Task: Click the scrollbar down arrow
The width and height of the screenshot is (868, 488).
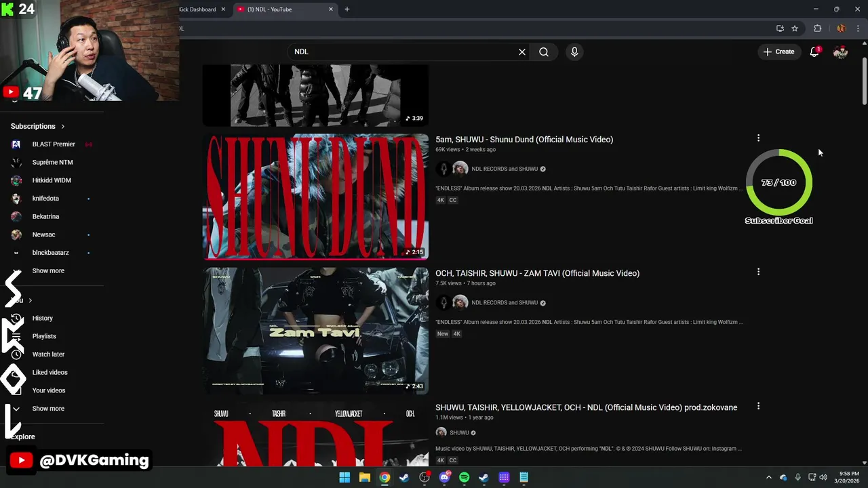Action: 864,462
